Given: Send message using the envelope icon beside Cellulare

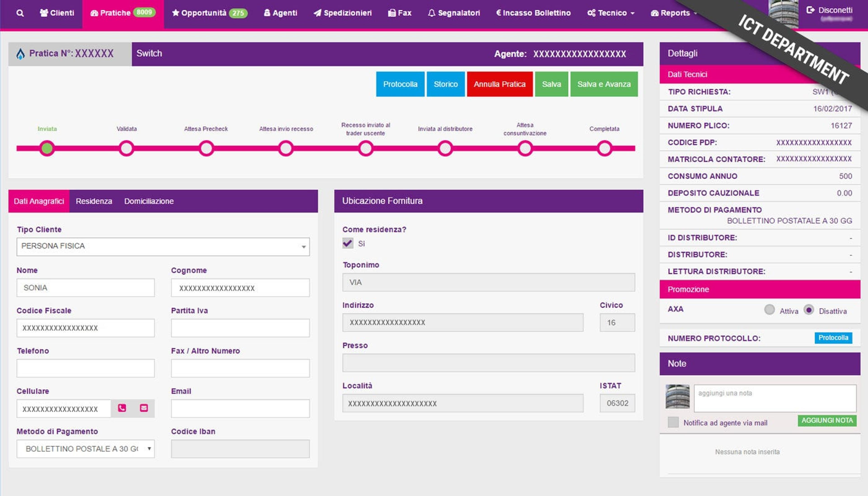Looking at the screenshot, I should pyautogui.click(x=144, y=408).
